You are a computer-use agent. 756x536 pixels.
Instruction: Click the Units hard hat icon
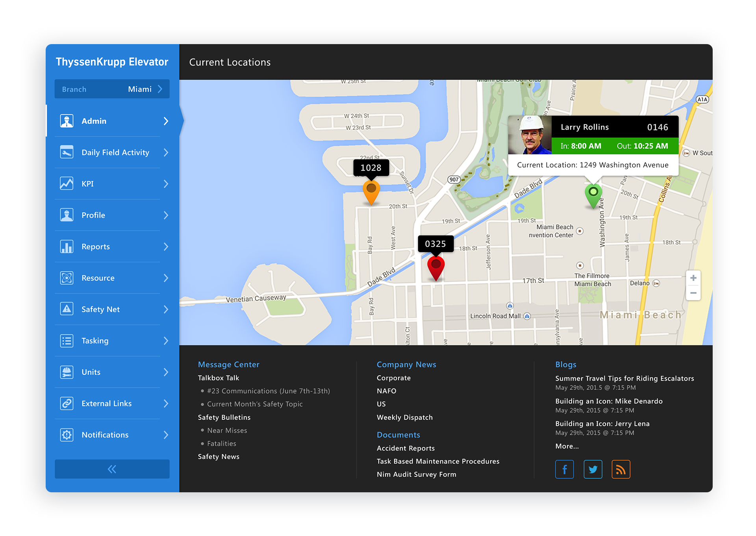(x=67, y=372)
